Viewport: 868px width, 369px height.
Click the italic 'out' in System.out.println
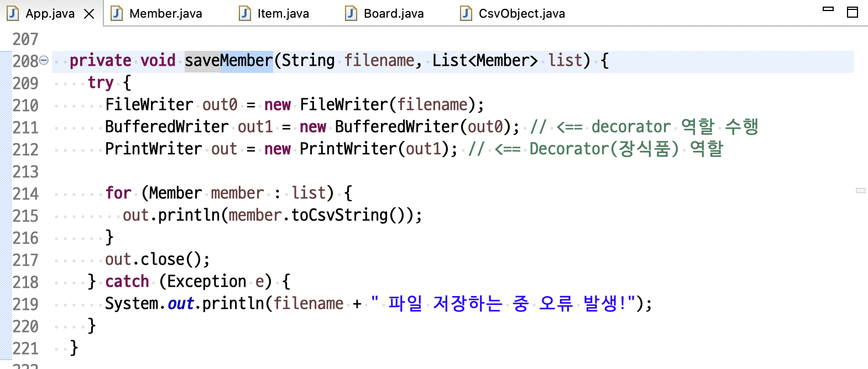[x=181, y=303]
